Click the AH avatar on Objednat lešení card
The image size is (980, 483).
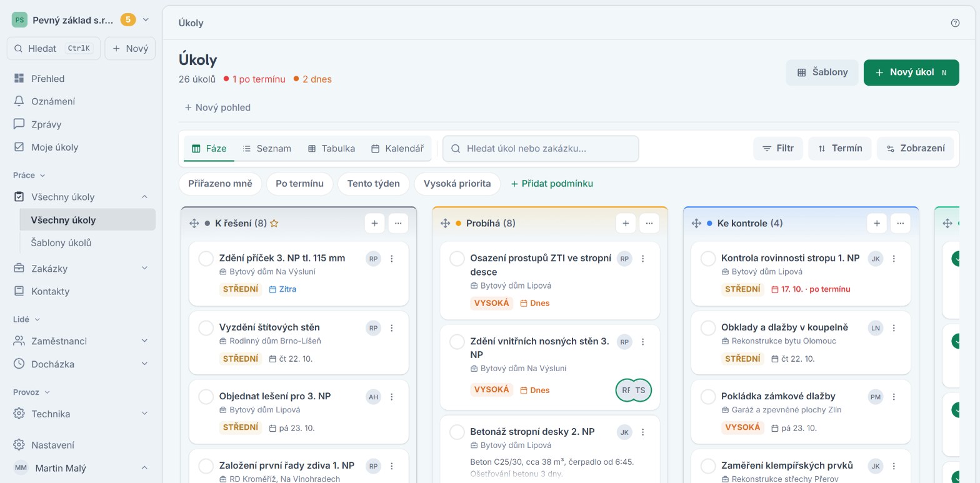pos(373,397)
